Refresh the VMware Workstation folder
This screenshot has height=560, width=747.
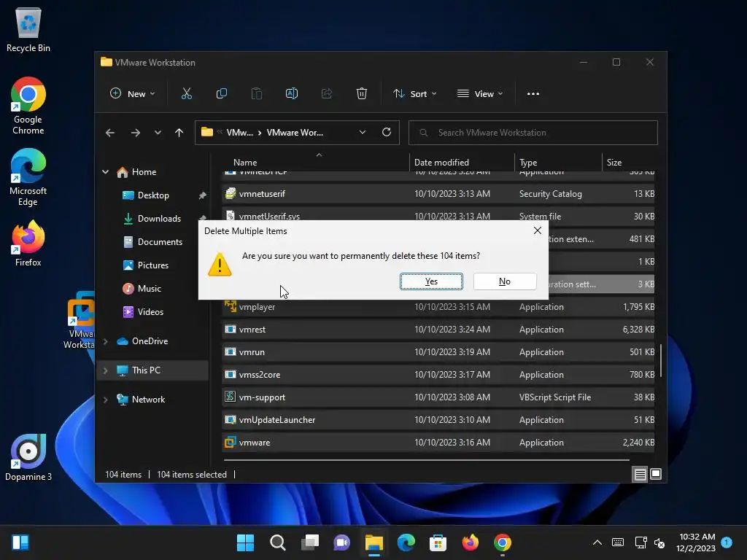pos(387,133)
